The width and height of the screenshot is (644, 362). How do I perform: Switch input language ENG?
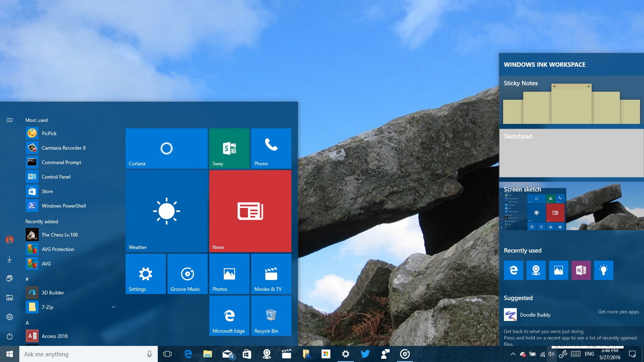589,354
